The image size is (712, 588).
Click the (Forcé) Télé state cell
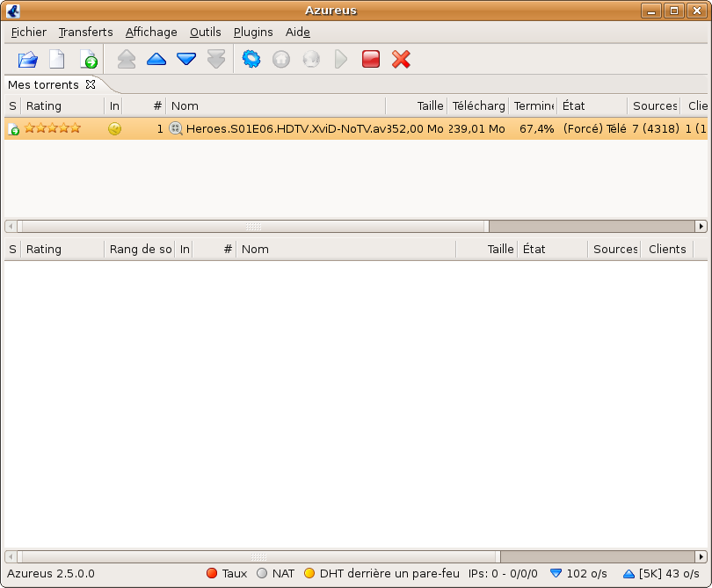pos(594,129)
